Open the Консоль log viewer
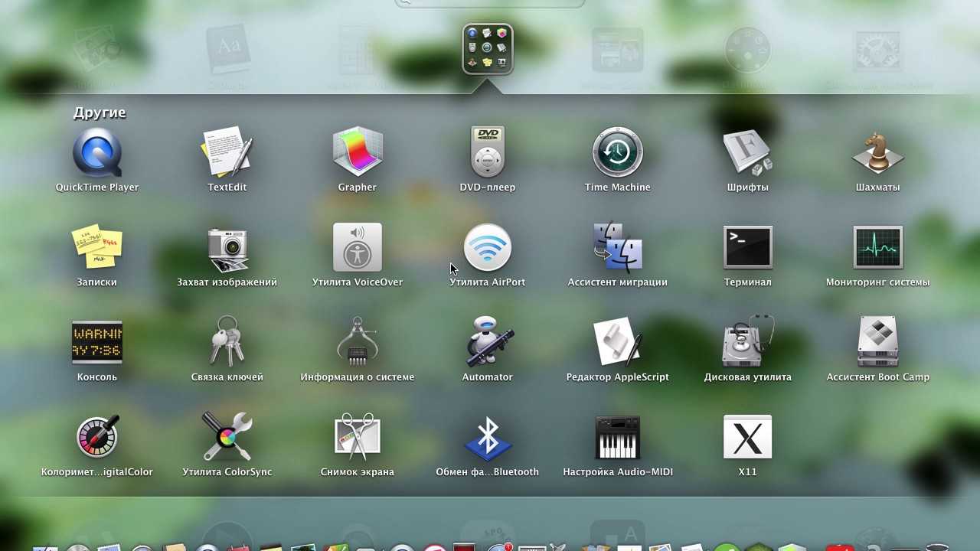The image size is (980, 551). pos(97,342)
